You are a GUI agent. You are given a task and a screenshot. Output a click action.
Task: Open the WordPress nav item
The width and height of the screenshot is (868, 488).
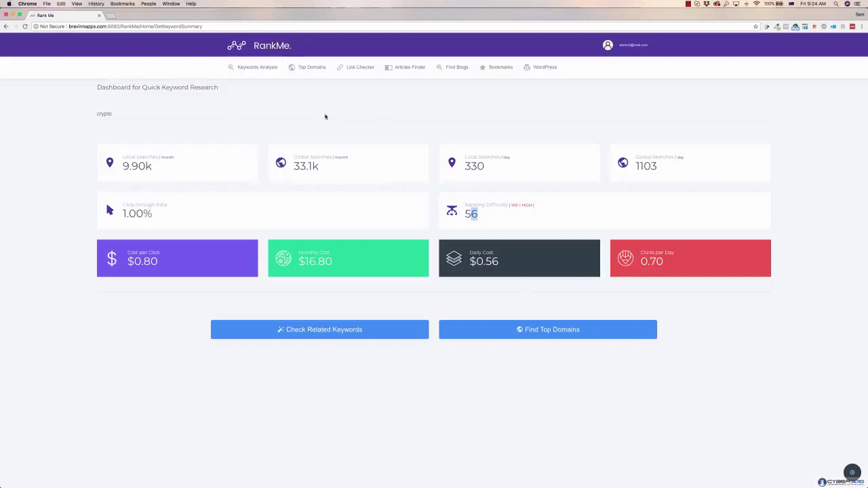pyautogui.click(x=540, y=67)
